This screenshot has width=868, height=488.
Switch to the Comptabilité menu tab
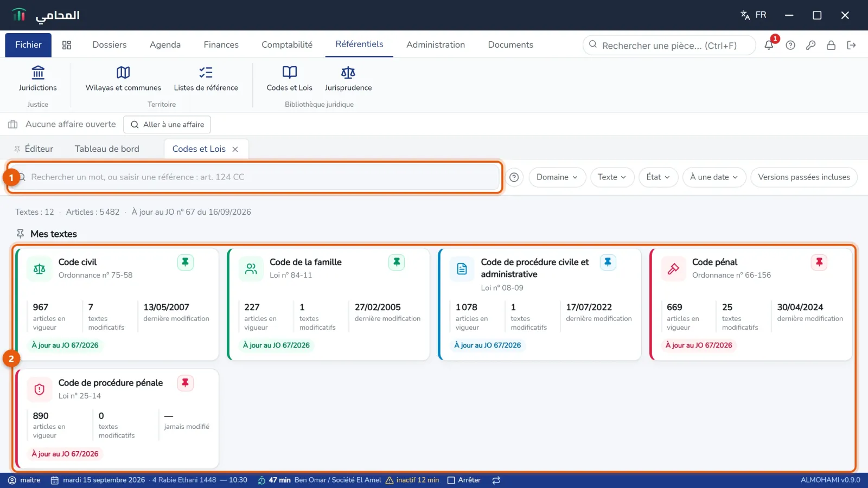click(x=287, y=45)
